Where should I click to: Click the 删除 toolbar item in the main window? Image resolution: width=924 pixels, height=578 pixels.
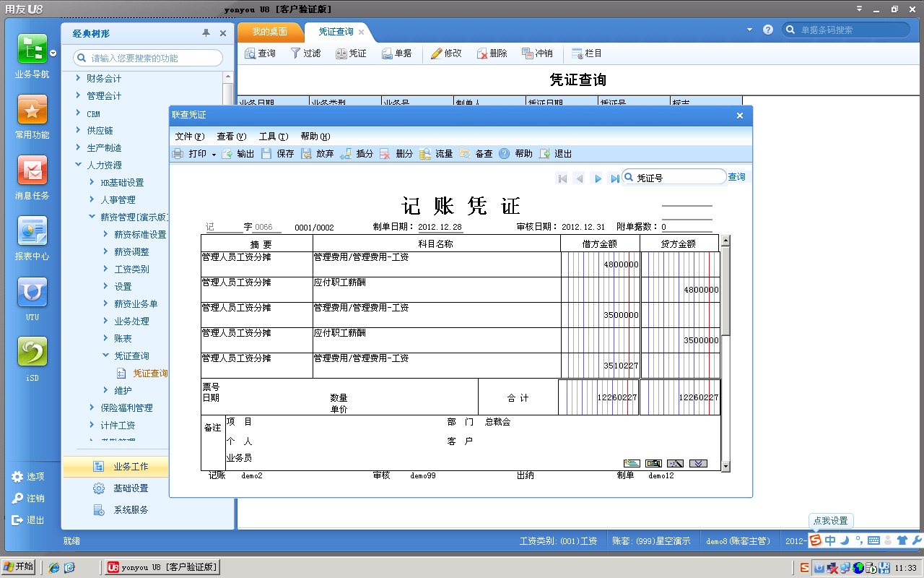click(x=492, y=53)
